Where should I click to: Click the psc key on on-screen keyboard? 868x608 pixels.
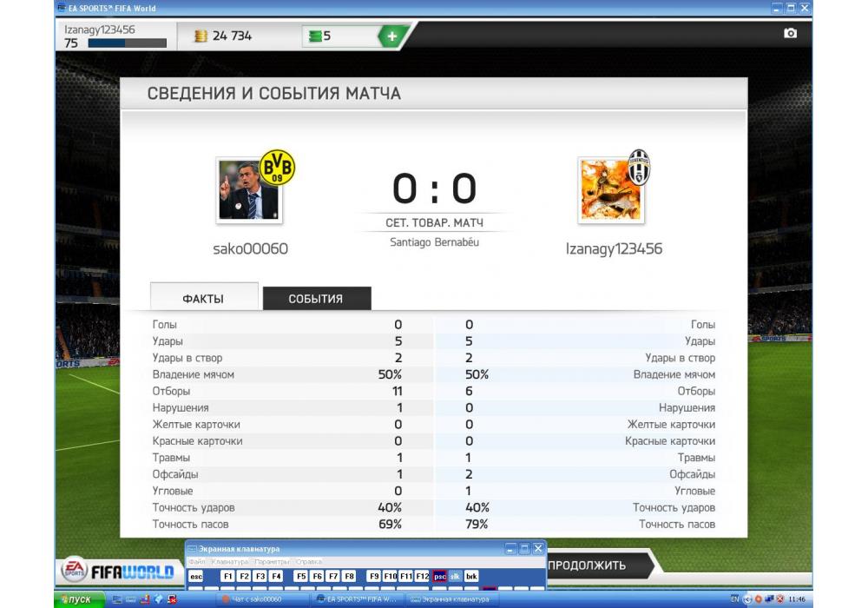tap(439, 577)
